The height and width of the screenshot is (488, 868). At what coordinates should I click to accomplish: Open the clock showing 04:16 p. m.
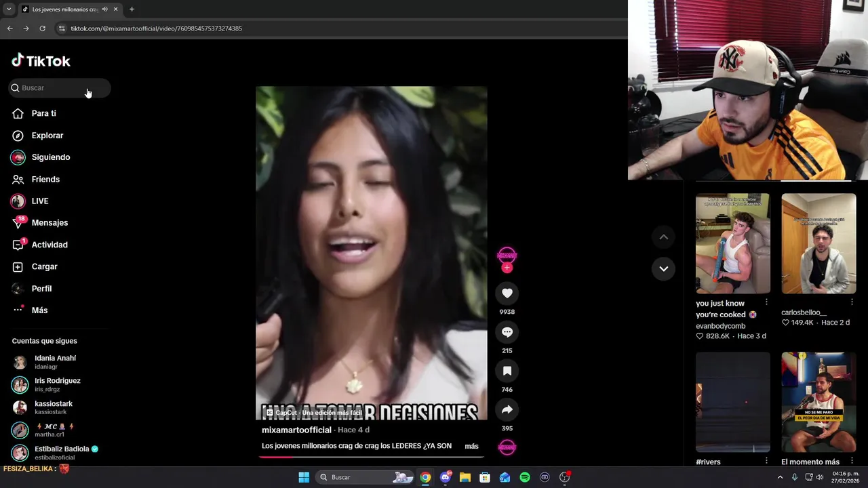[846, 477]
